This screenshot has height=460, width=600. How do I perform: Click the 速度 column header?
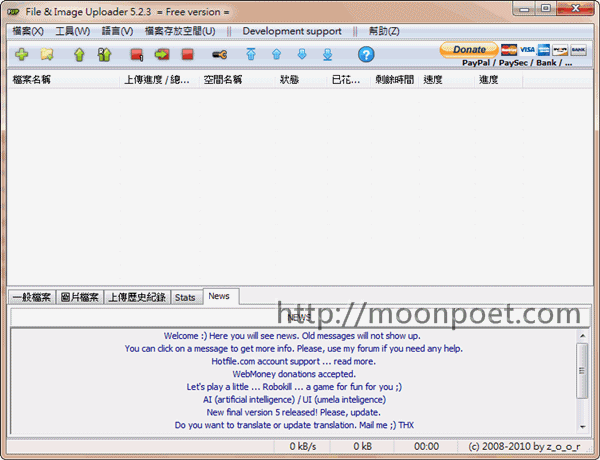point(447,80)
